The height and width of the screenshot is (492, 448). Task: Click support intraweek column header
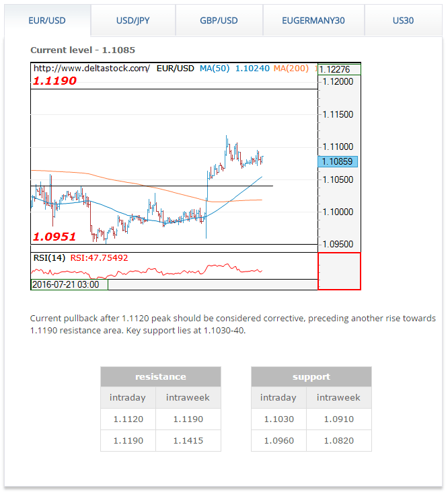(x=339, y=397)
